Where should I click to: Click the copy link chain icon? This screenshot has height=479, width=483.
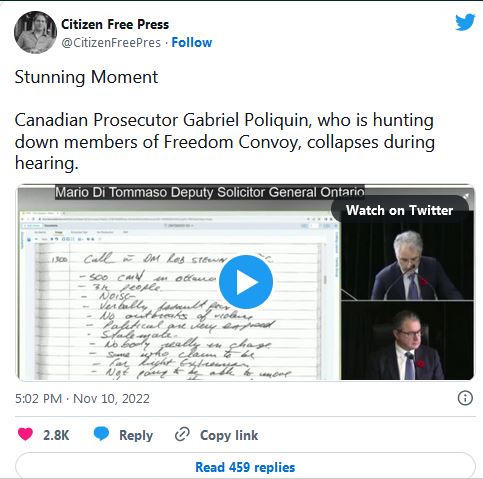click(x=182, y=434)
